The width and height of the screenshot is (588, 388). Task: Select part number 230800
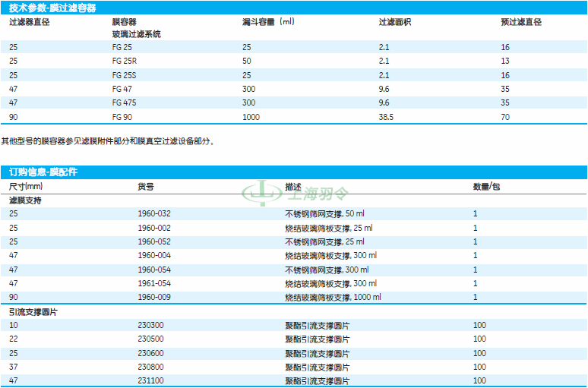pos(150,367)
